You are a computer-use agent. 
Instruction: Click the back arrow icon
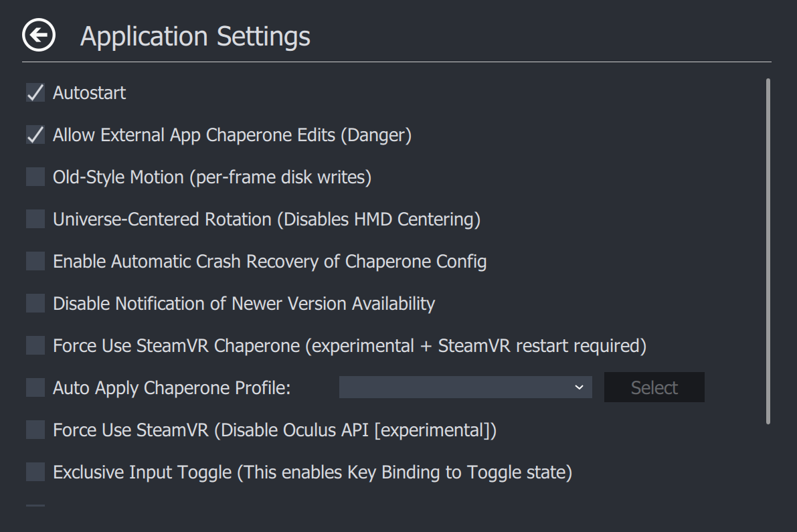[39, 35]
